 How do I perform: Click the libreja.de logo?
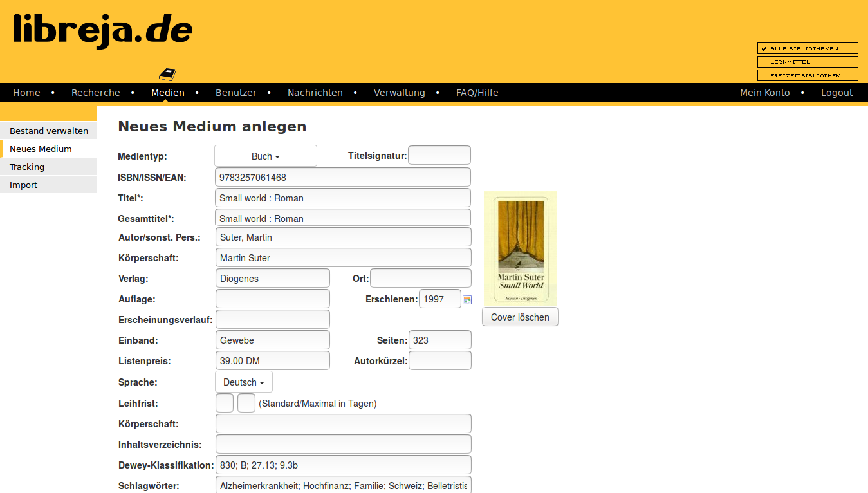pos(103,30)
